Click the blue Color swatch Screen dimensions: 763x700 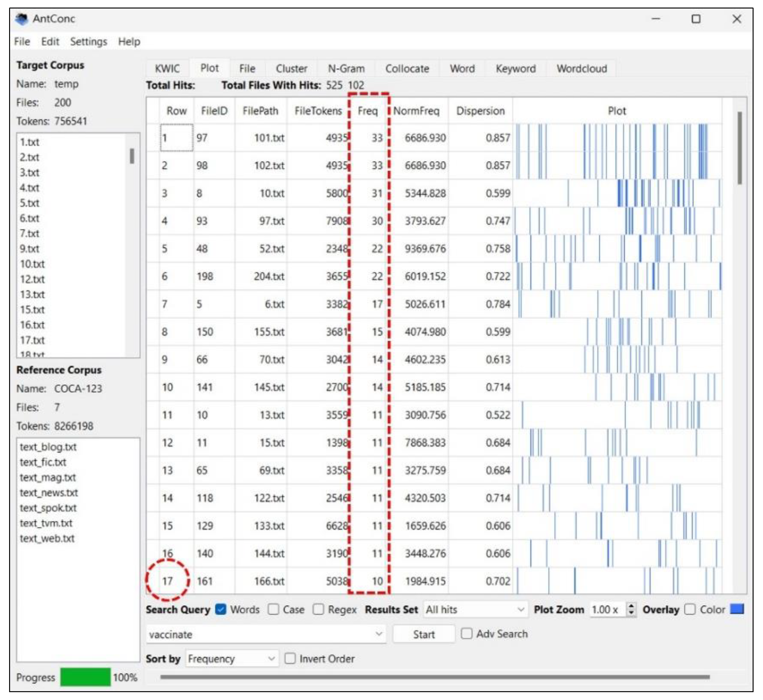point(737,609)
